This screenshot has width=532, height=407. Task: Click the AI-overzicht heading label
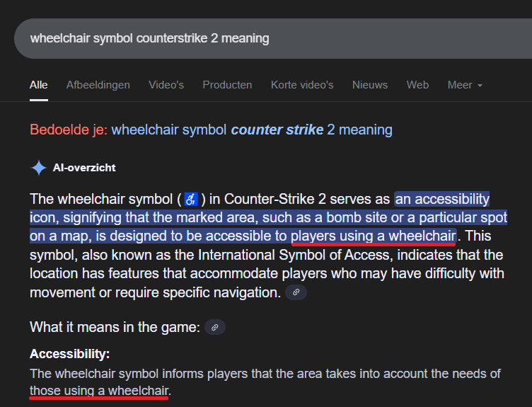pos(84,168)
